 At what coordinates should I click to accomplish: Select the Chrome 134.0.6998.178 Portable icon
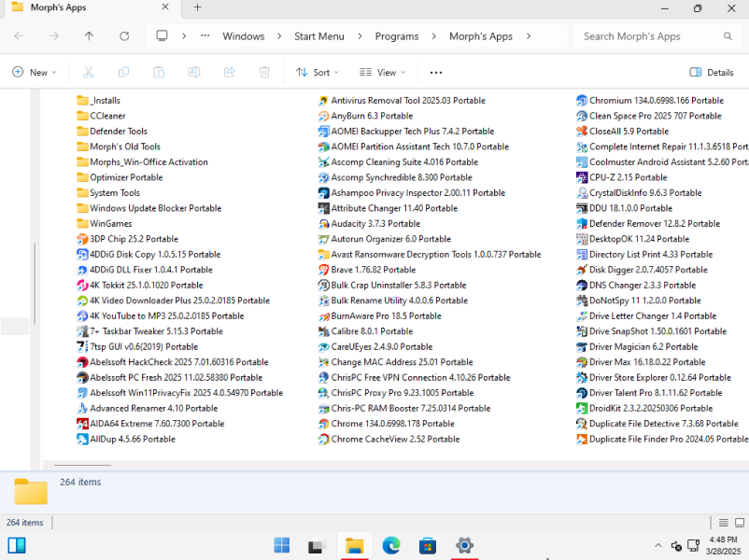coord(323,424)
